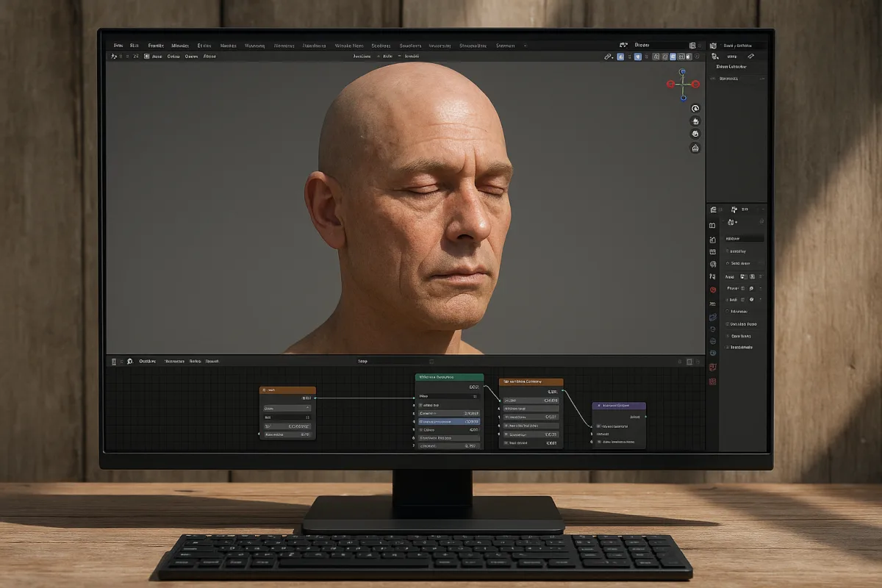Select the purple node header
The height and width of the screenshot is (588, 882).
[619, 406]
